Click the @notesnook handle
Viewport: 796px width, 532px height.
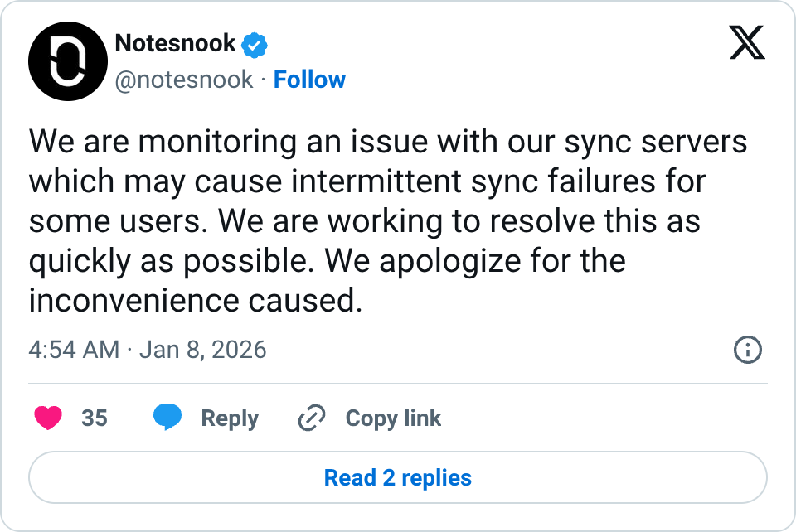coord(183,80)
